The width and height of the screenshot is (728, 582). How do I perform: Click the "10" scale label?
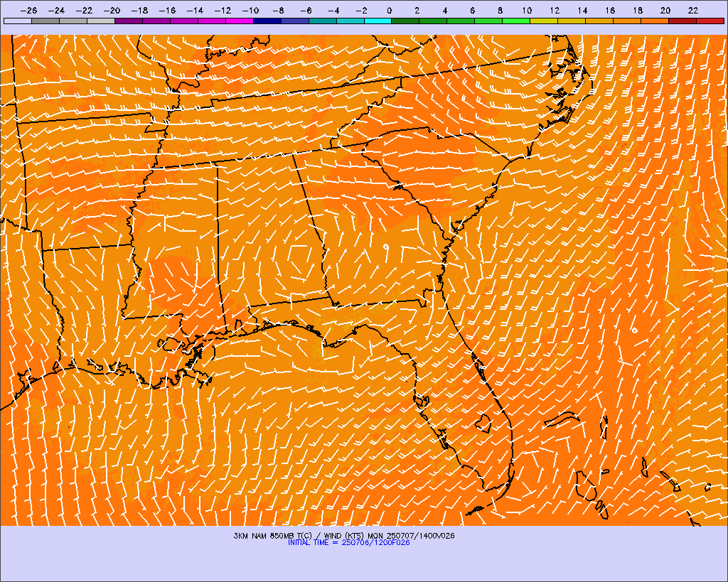pos(527,10)
